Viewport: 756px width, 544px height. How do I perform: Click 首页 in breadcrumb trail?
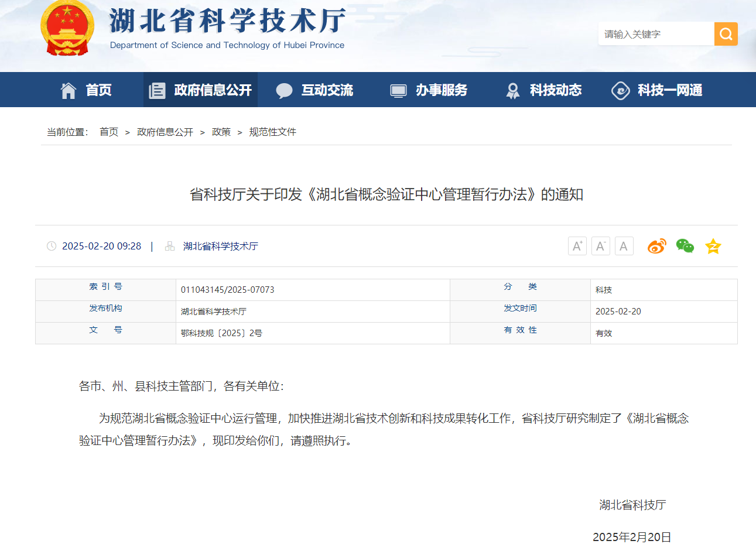click(109, 132)
